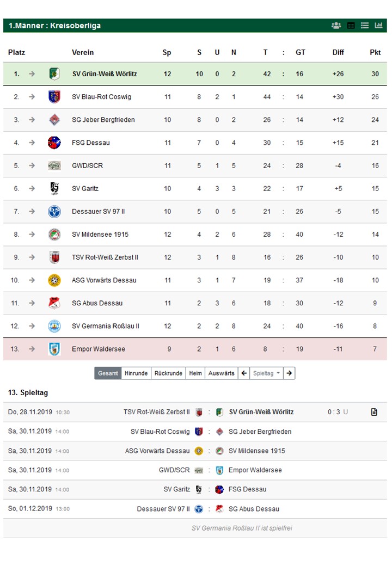Switch to the Hinrunde tab
The height and width of the screenshot is (566, 392).
click(136, 373)
